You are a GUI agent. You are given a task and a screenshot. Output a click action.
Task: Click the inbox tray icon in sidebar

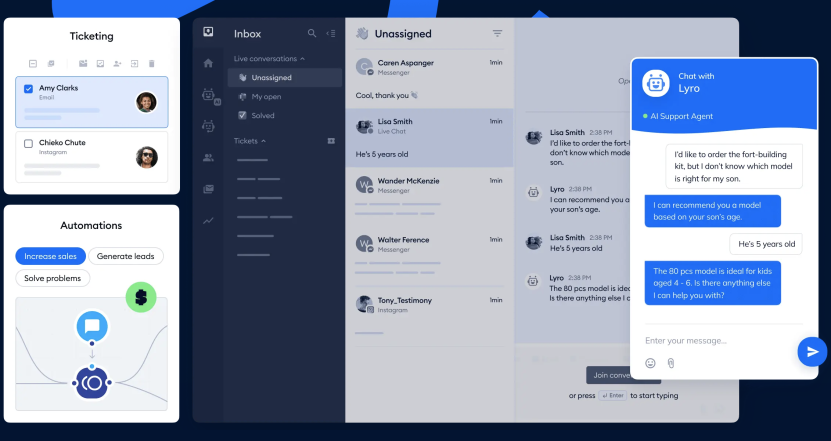tap(208, 32)
